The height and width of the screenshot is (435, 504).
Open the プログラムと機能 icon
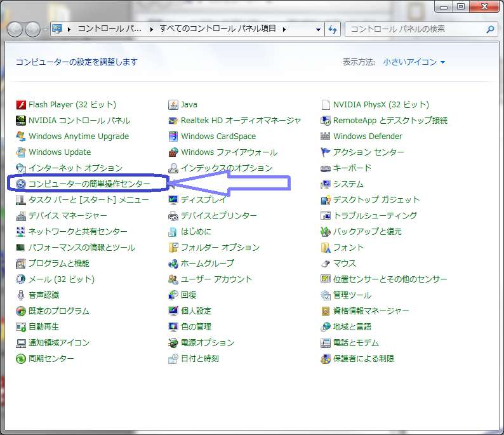tap(21, 264)
